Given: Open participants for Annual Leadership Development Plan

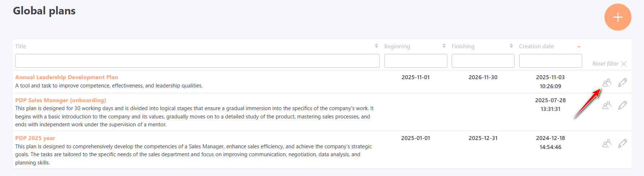Looking at the screenshot, I should point(607,83).
